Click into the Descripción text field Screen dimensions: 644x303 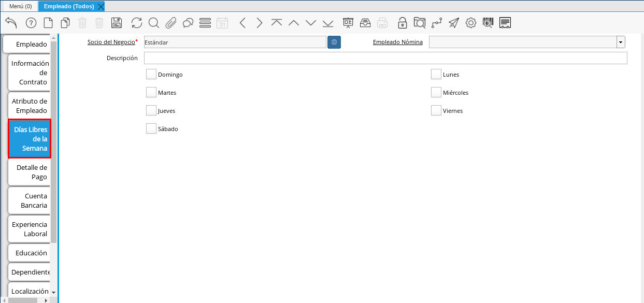(385, 58)
